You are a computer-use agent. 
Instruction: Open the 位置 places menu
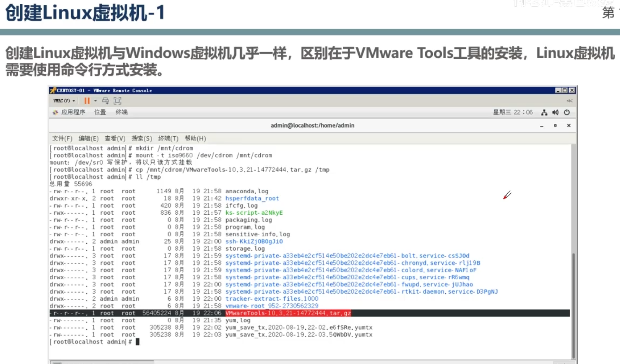[100, 112]
